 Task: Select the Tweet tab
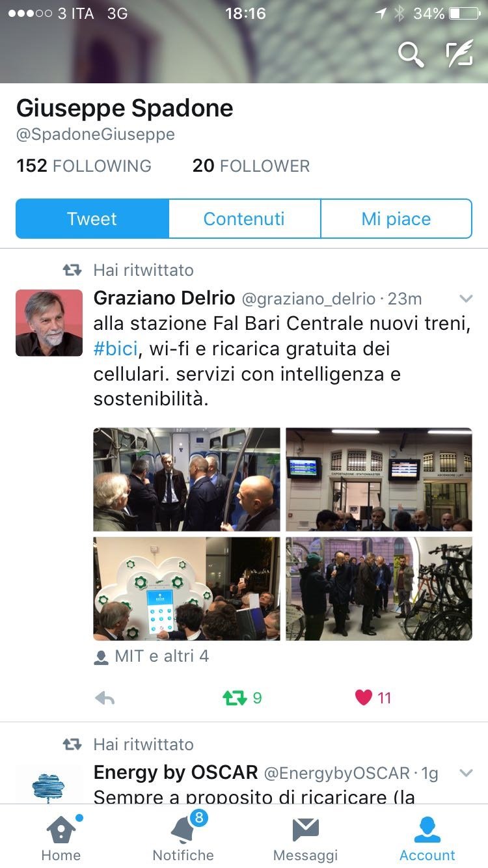(92, 219)
